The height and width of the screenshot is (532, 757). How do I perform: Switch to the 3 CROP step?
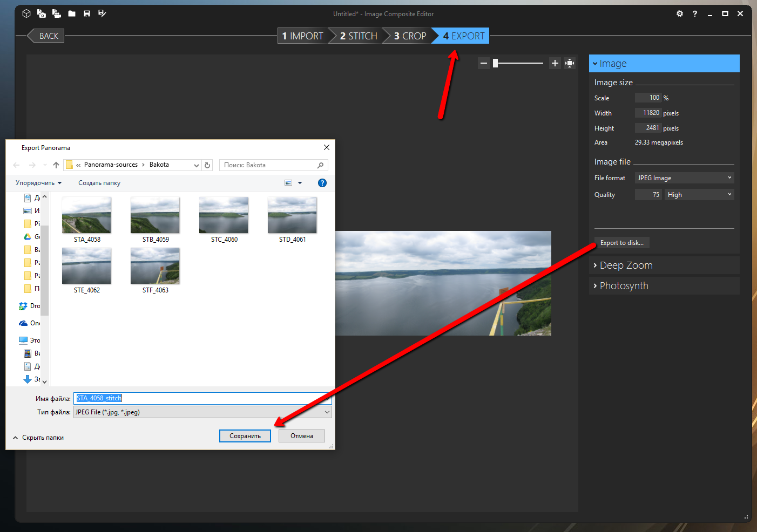click(410, 36)
